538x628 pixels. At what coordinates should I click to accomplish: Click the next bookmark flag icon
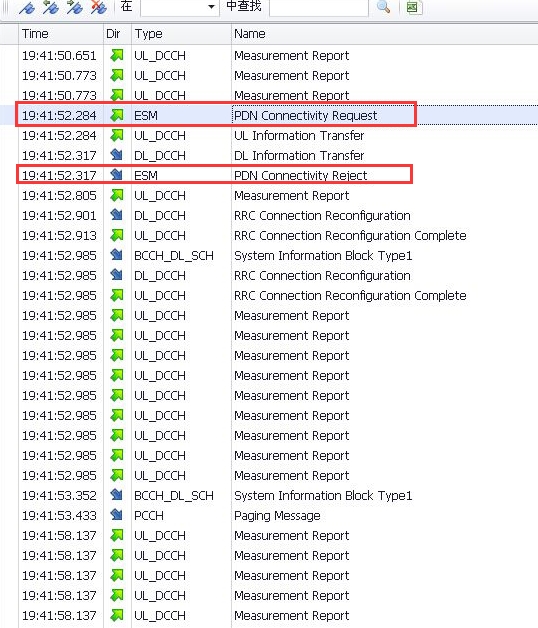[x=75, y=8]
